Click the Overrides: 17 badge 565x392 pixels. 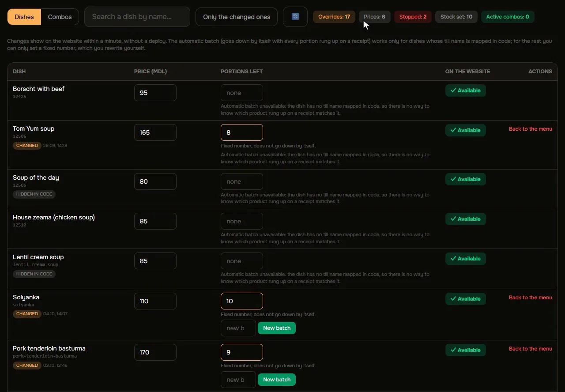click(x=334, y=17)
